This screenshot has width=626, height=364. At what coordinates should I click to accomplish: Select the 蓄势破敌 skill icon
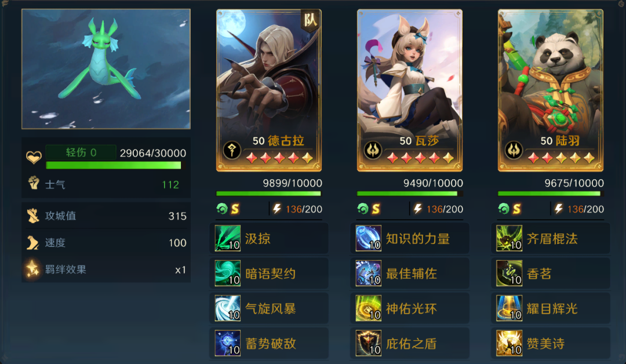(228, 343)
